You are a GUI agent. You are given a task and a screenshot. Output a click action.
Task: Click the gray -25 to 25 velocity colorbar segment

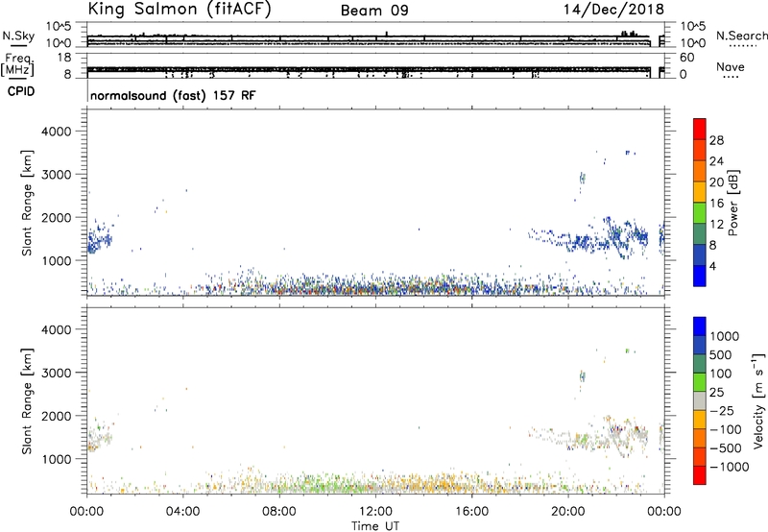point(700,401)
